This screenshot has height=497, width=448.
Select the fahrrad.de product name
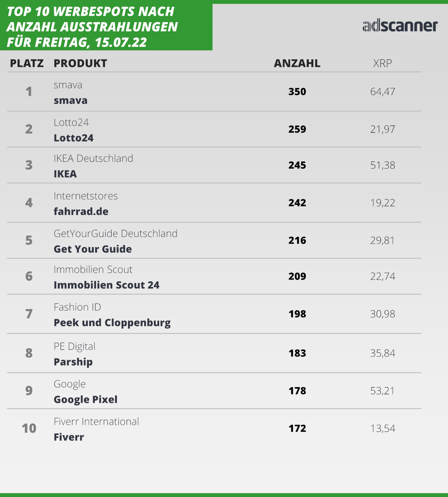pyautogui.click(x=81, y=212)
